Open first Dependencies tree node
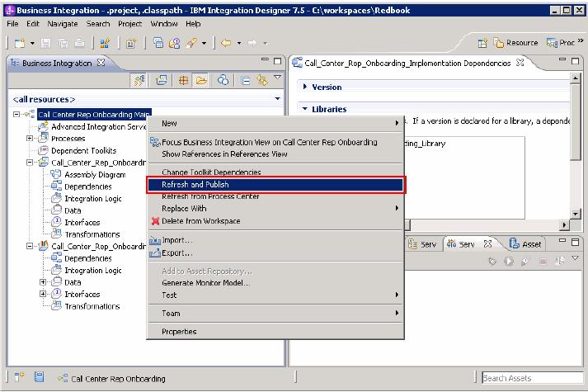 87,187
